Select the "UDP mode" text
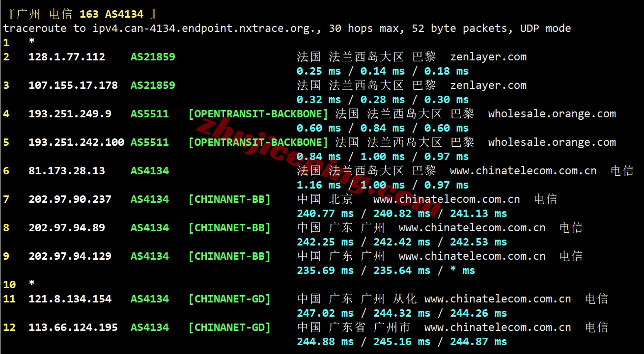 pyautogui.click(x=546, y=28)
